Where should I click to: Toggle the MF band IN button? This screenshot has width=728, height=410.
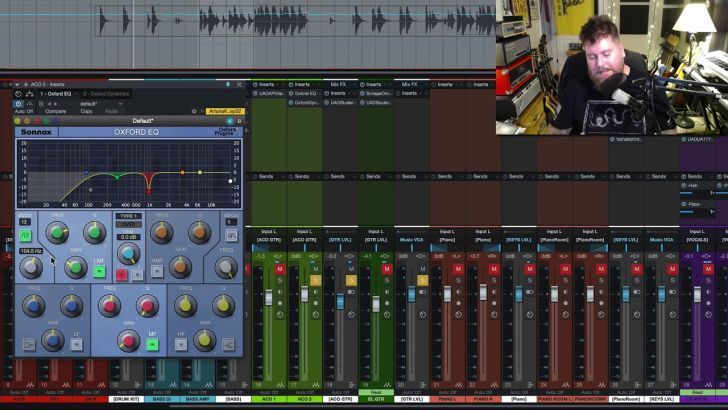click(x=152, y=344)
